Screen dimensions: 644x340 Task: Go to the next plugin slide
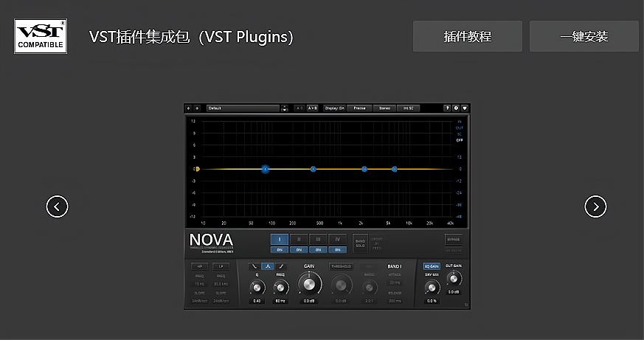click(x=595, y=207)
